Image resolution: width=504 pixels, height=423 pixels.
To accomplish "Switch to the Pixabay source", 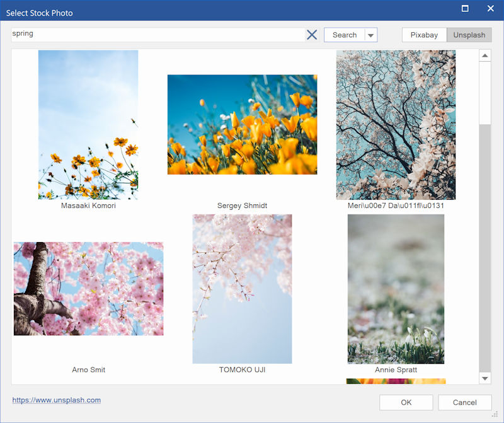I will (x=424, y=35).
